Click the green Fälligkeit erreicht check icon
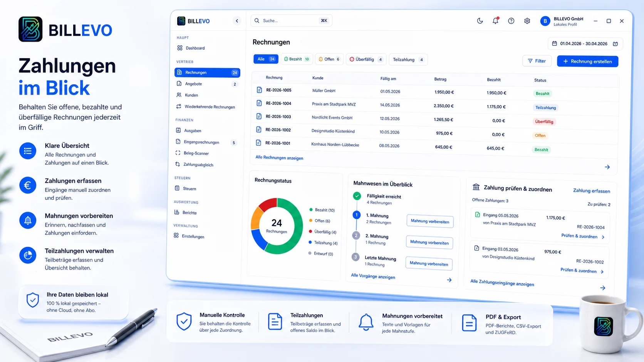This screenshot has width=644, height=362. pyautogui.click(x=357, y=196)
